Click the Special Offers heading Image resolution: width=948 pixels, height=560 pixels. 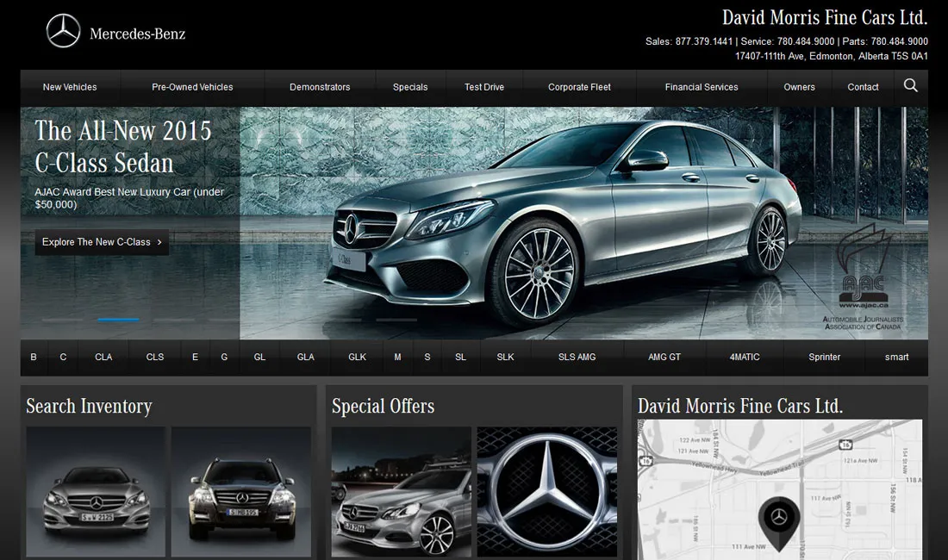tap(383, 406)
